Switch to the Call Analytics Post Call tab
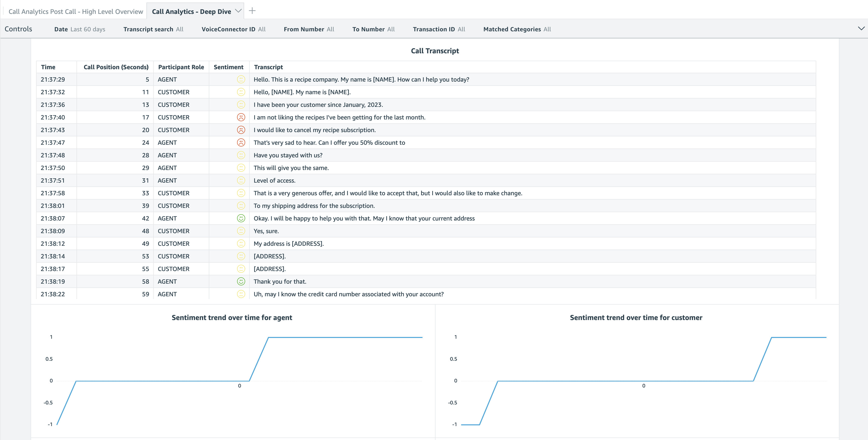The image size is (868, 440). 77,11
